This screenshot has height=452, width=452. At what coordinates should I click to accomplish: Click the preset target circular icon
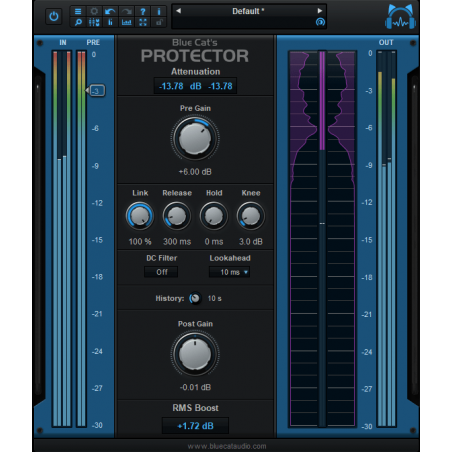pyautogui.click(x=320, y=22)
